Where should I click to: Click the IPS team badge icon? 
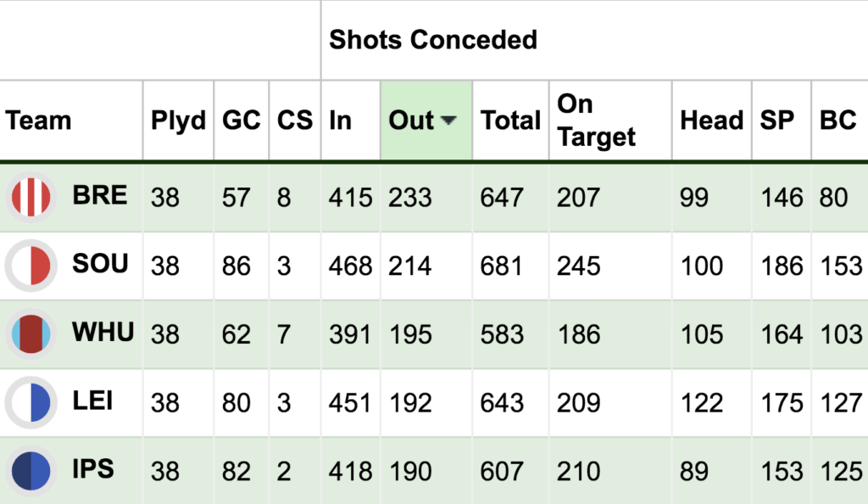[32, 471]
